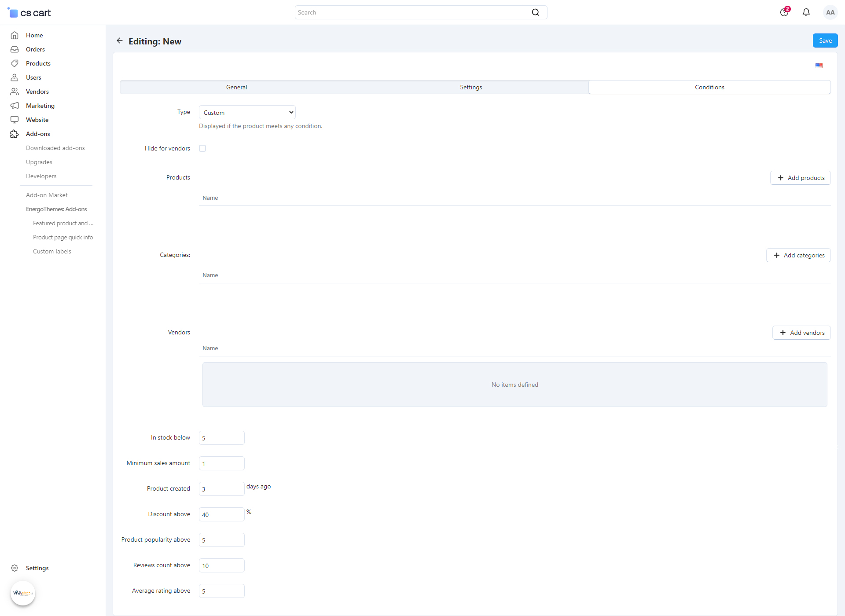The image size is (845, 616).
Task: Toggle the Hide for vendors checkbox
Action: 202,148
